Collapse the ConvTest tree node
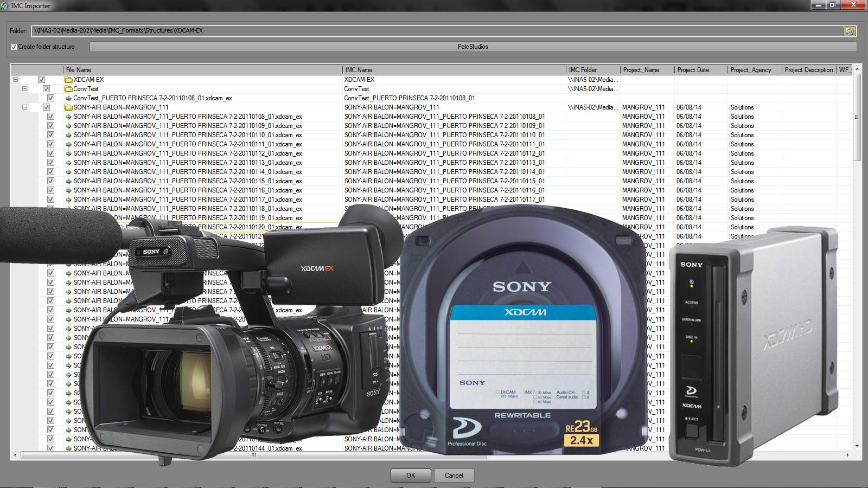 [x=24, y=89]
